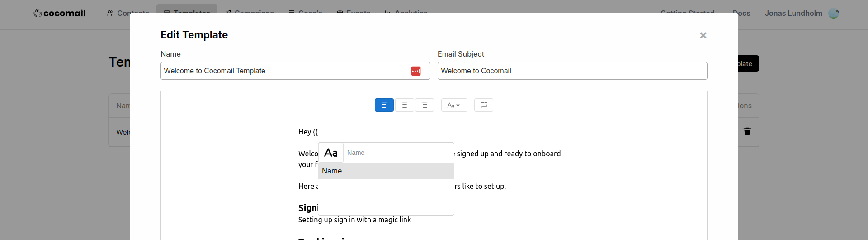868x240 pixels.
Task: Close the Edit Template dialog
Action: 703,35
